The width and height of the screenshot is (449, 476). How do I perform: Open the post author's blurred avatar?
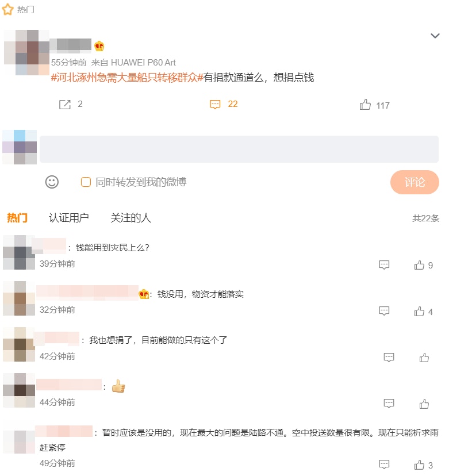tap(26, 52)
